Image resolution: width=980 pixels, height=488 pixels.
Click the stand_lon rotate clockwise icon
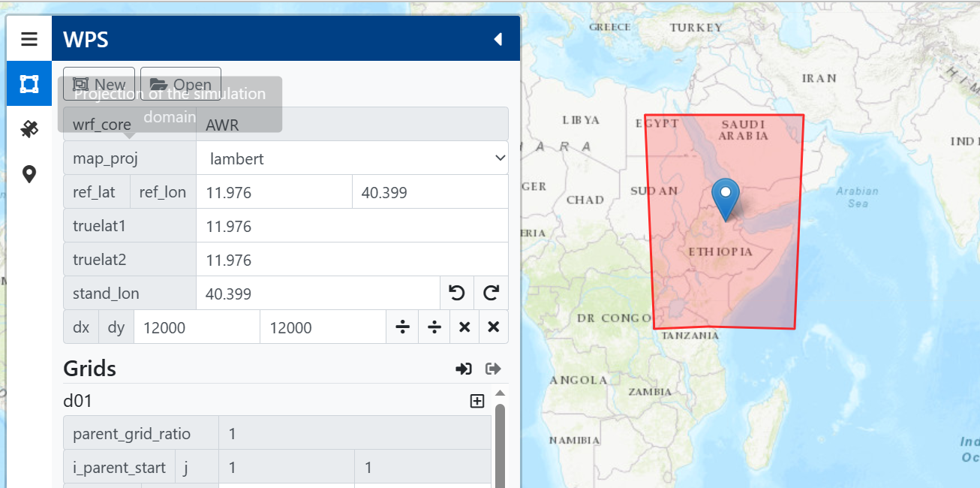[x=492, y=294]
